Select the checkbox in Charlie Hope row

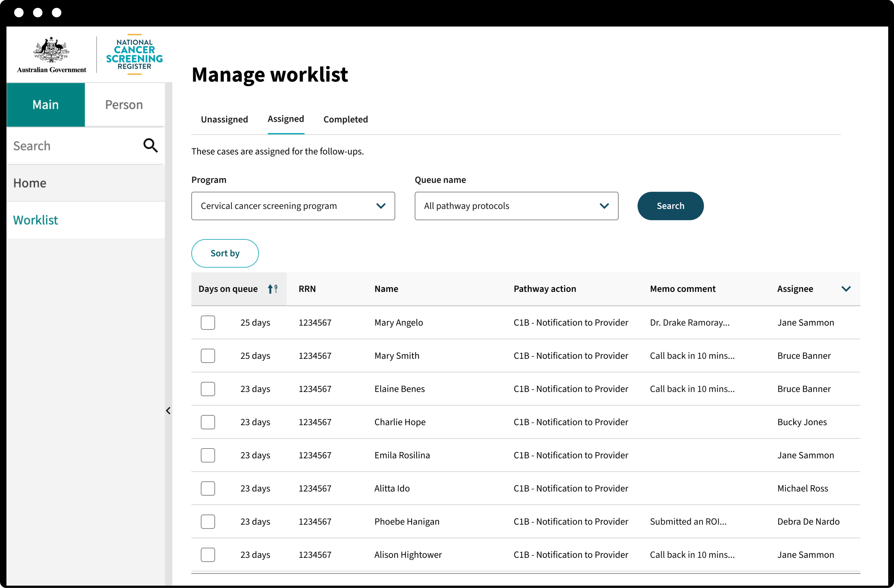click(208, 422)
